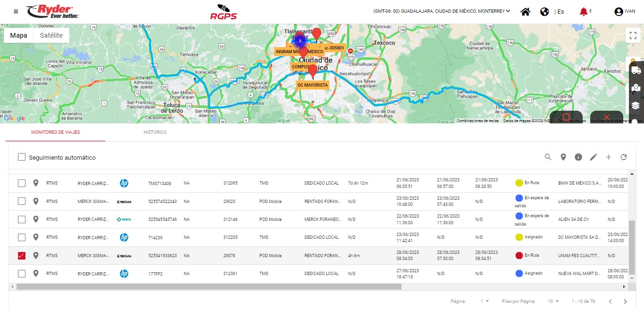Open the hamburger menu beside Ryder logo
The height and width of the screenshot is (309, 644).
click(16, 11)
